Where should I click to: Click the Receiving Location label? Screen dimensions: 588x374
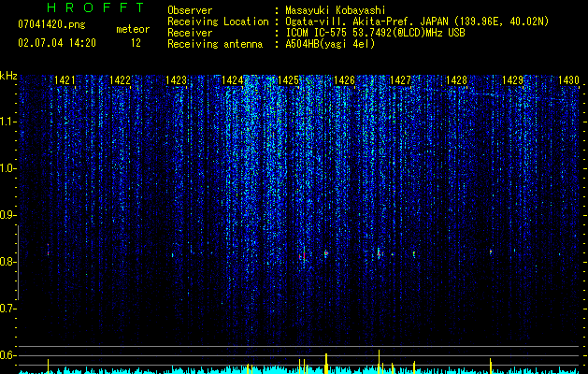[218, 22]
